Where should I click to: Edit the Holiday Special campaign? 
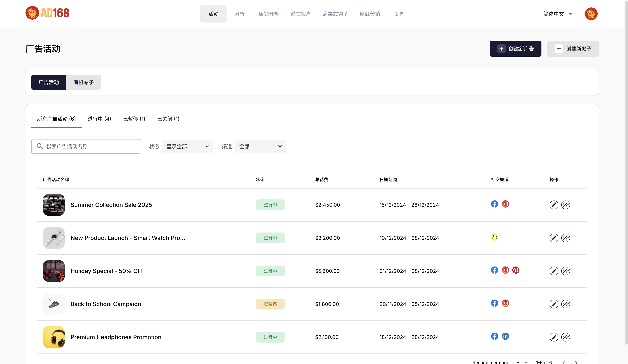554,271
